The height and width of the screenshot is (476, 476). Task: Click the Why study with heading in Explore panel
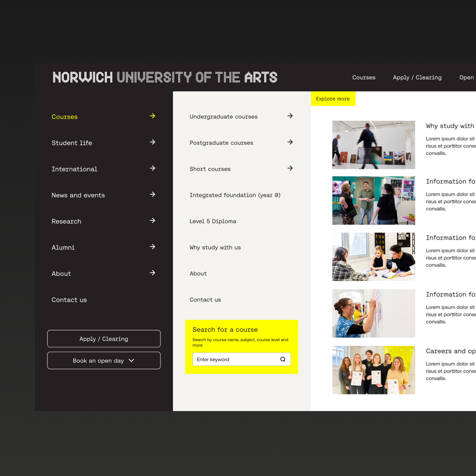coord(451,126)
